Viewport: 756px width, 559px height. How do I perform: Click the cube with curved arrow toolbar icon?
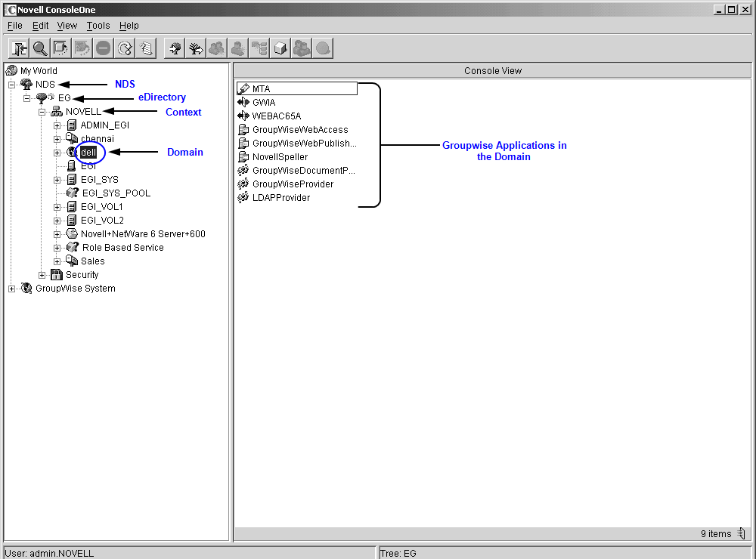[x=60, y=48]
